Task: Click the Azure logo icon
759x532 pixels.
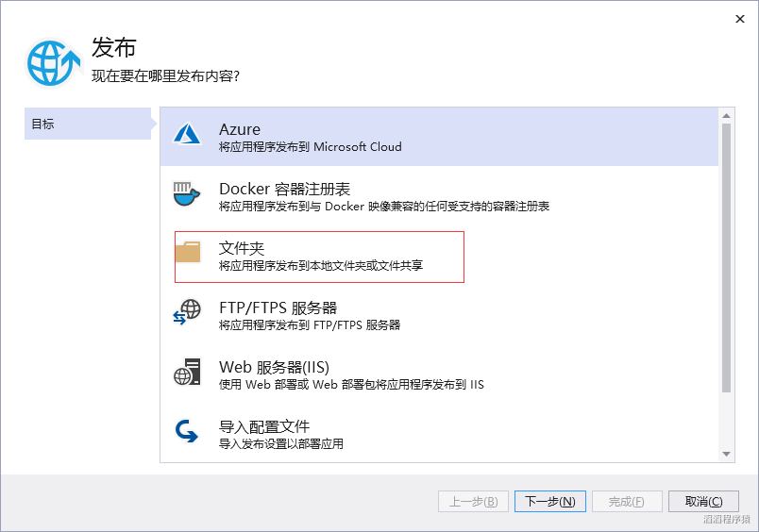Action: (x=188, y=135)
